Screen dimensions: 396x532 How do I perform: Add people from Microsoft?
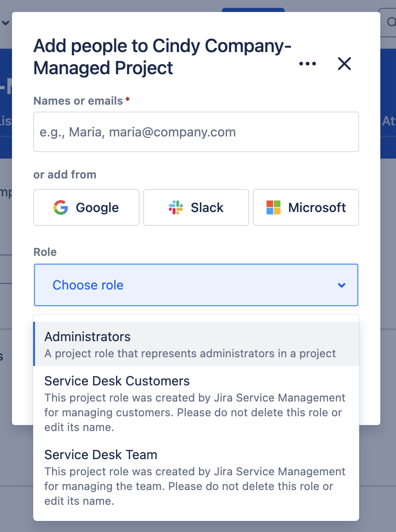pyautogui.click(x=305, y=207)
